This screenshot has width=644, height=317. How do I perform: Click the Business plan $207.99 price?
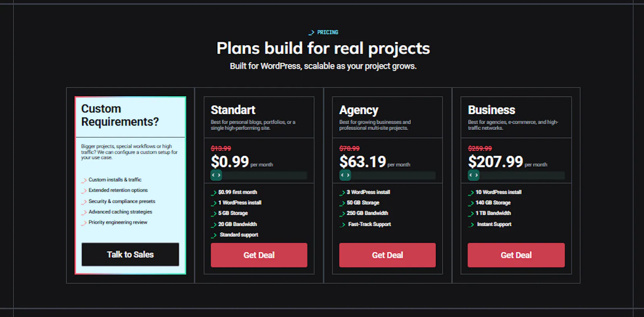coord(495,162)
